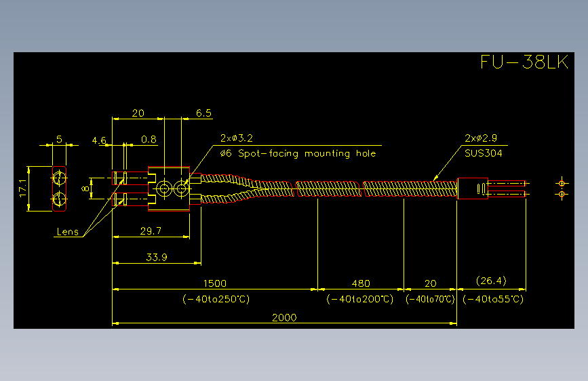Click the lower fiber end-view symbol at far right
The image size is (588, 381).
(562, 195)
